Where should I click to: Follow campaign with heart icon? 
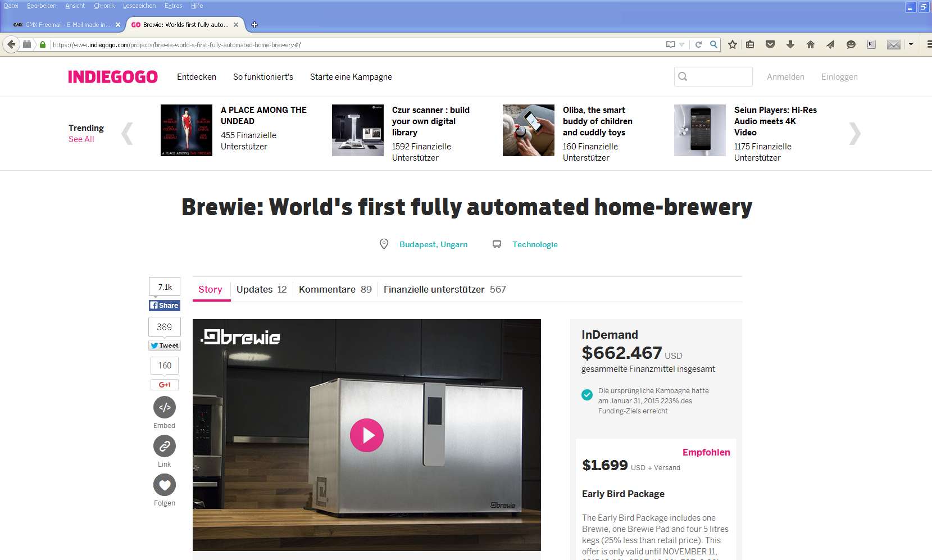point(165,485)
